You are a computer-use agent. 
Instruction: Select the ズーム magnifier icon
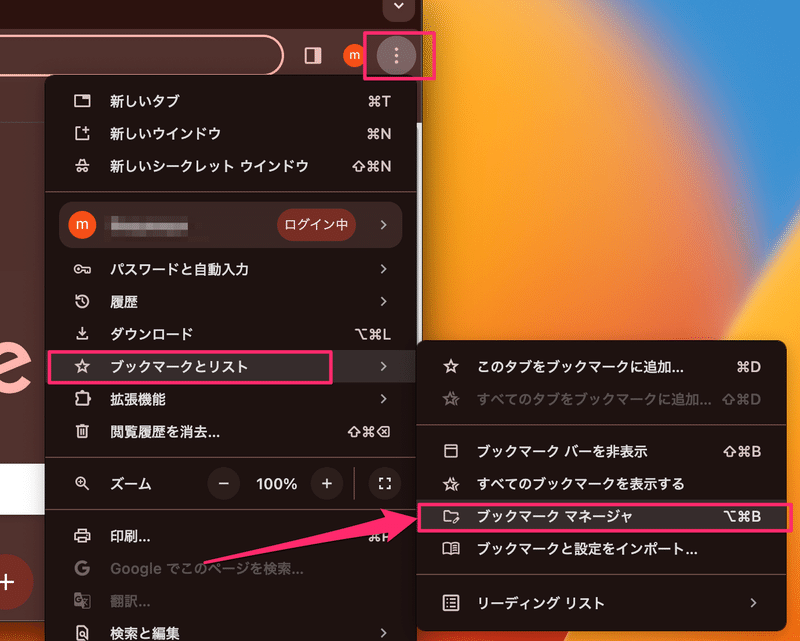[x=82, y=483]
